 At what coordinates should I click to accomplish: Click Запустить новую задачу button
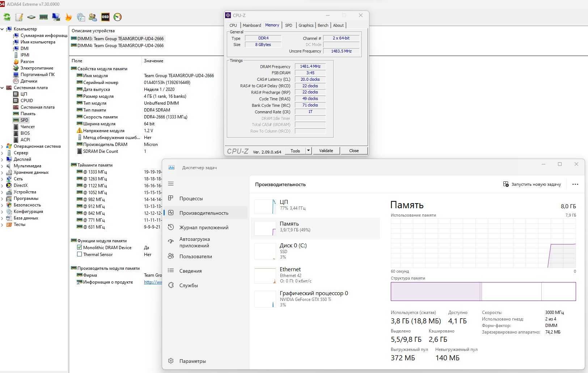coord(532,184)
